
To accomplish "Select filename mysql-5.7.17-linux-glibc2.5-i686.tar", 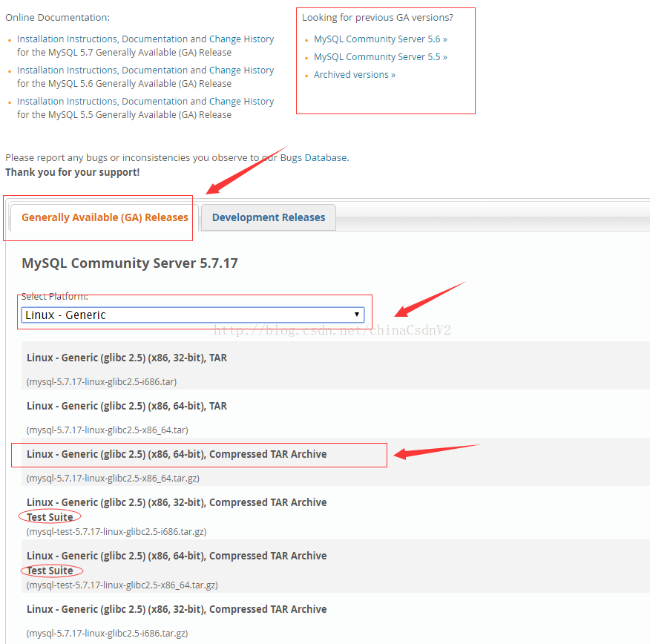I will tap(102, 381).
